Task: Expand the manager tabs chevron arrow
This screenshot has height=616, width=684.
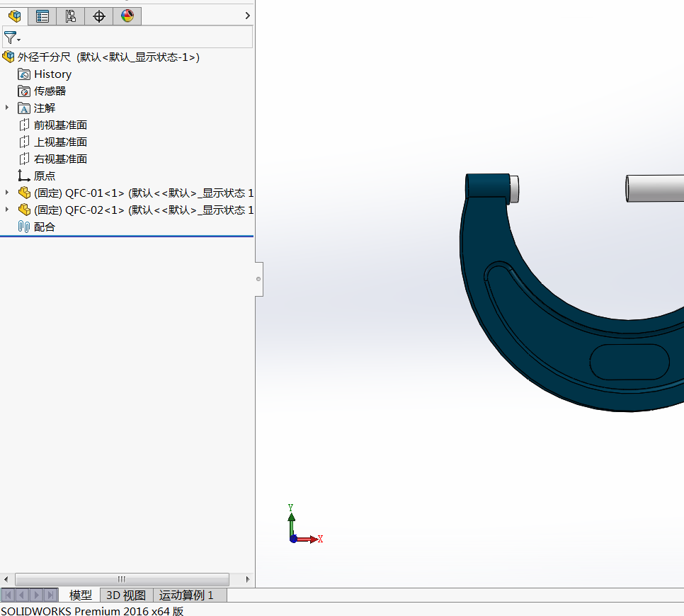Action: [x=247, y=16]
